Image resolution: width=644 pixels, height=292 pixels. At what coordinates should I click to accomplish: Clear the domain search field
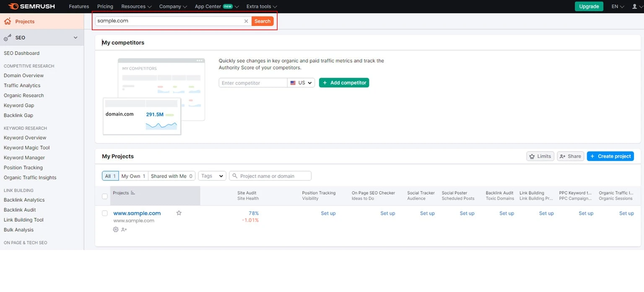(x=246, y=21)
